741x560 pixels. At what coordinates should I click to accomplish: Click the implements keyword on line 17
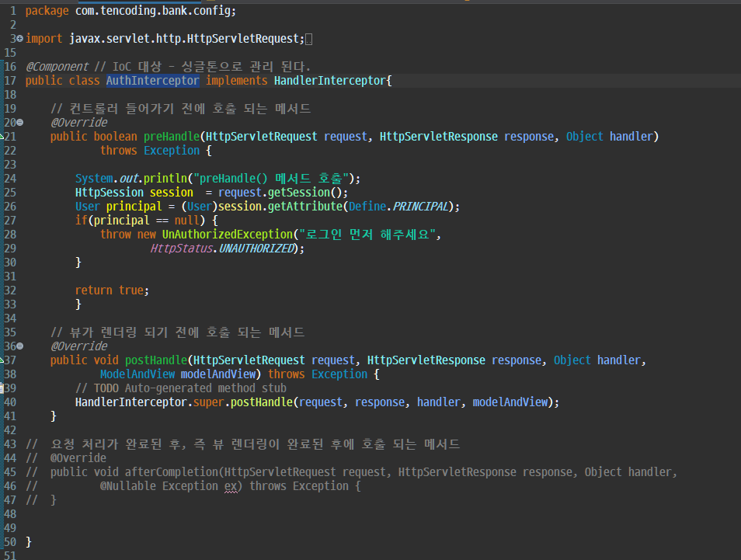tap(236, 81)
